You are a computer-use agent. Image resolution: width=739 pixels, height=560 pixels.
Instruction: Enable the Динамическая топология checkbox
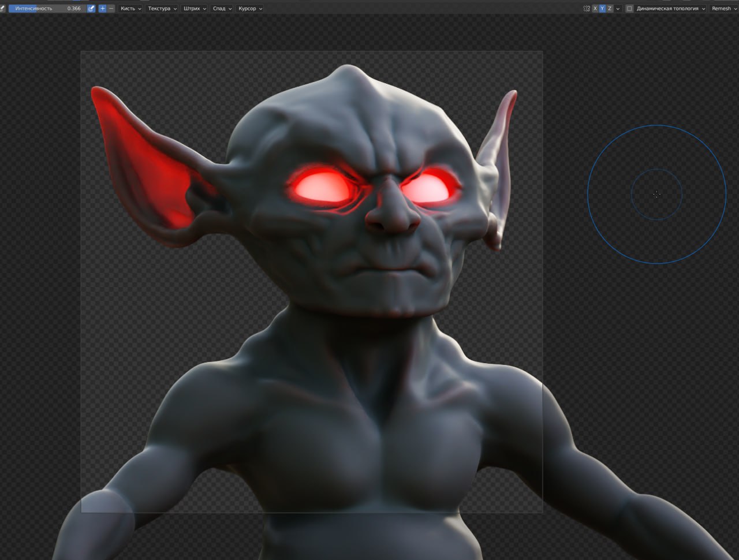coord(629,9)
